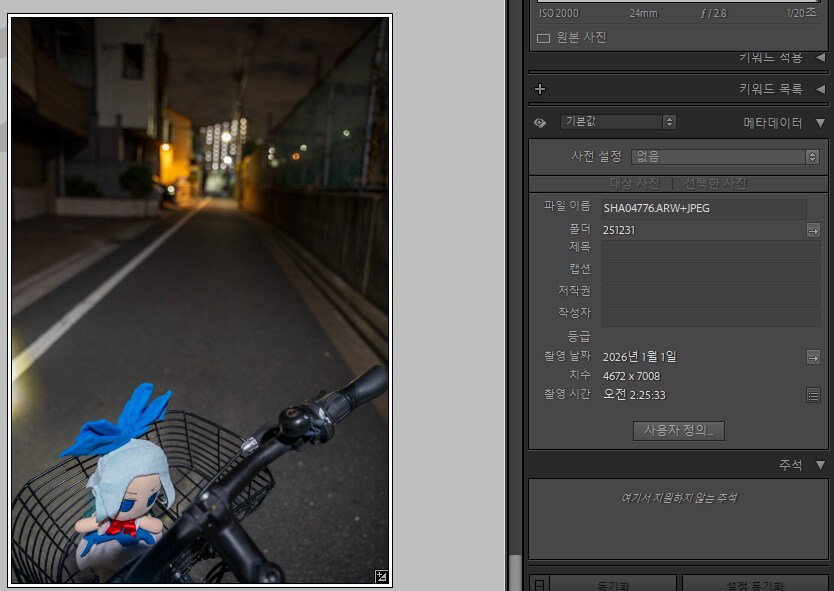834x591 pixels.
Task: Collapse the 메타데이터 panel
Action: [x=820, y=123]
